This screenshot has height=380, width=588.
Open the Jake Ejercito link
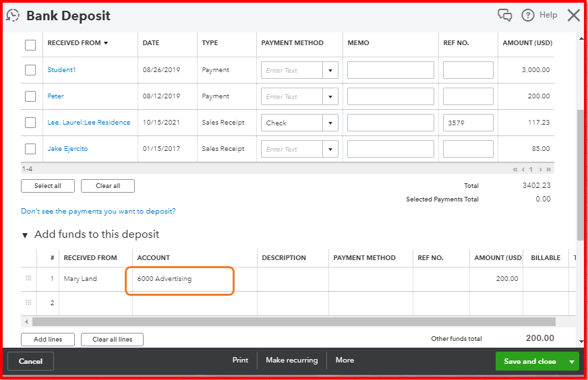(x=67, y=149)
